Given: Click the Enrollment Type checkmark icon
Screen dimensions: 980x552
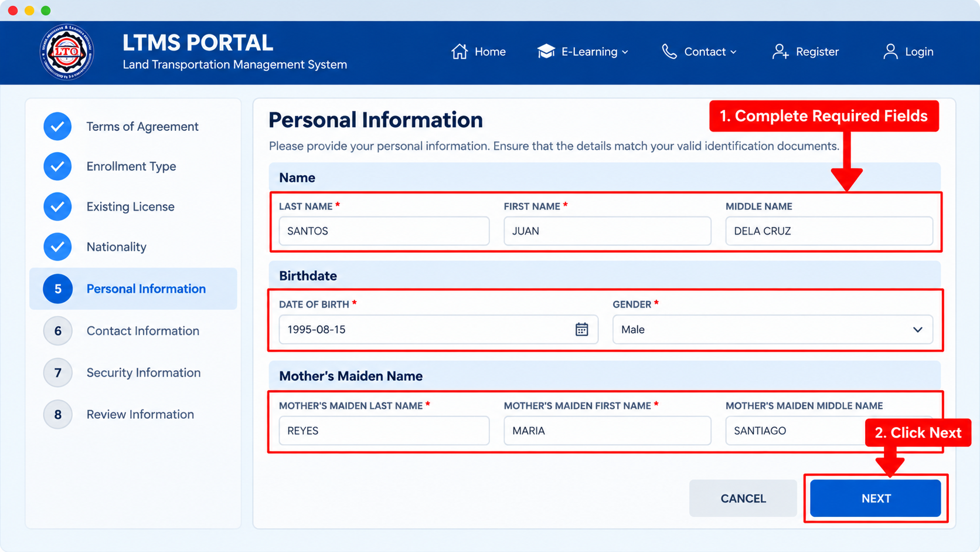Looking at the screenshot, I should [x=57, y=167].
